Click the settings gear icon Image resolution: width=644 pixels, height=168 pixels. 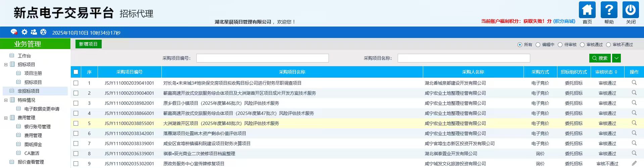pos(24,32)
